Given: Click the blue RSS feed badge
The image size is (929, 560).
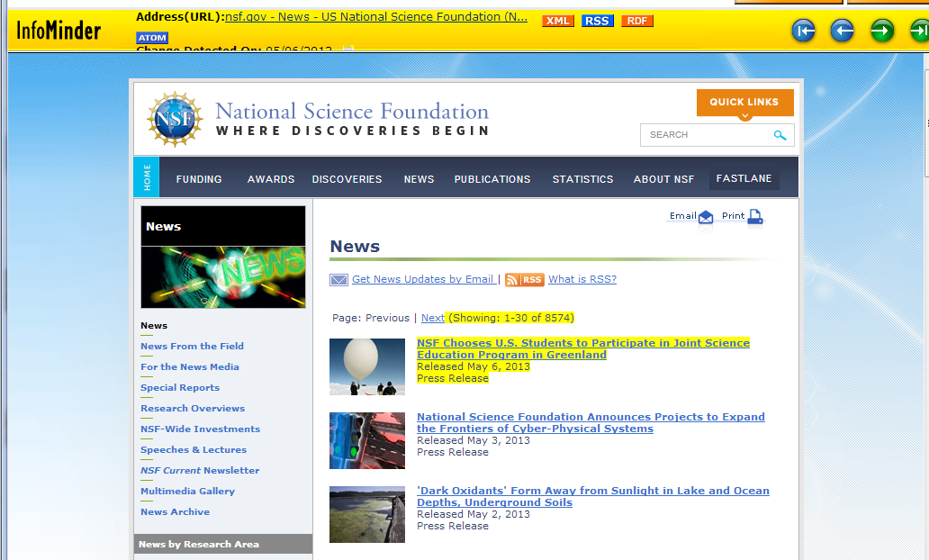Looking at the screenshot, I should coord(598,21).
